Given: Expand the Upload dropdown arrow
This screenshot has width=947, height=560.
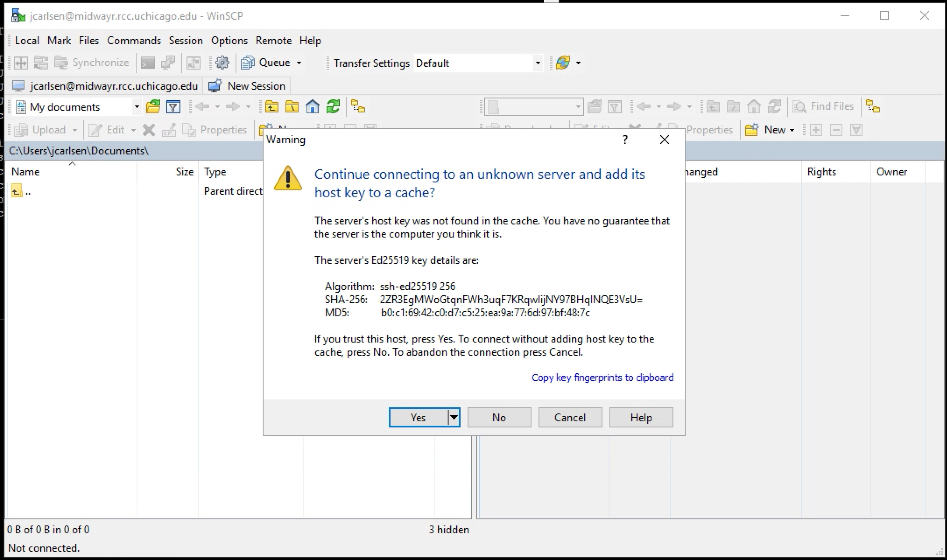Looking at the screenshot, I should click(74, 130).
